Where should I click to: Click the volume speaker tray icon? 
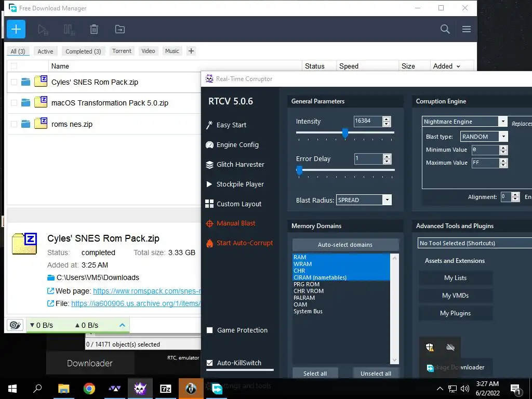coord(465,389)
